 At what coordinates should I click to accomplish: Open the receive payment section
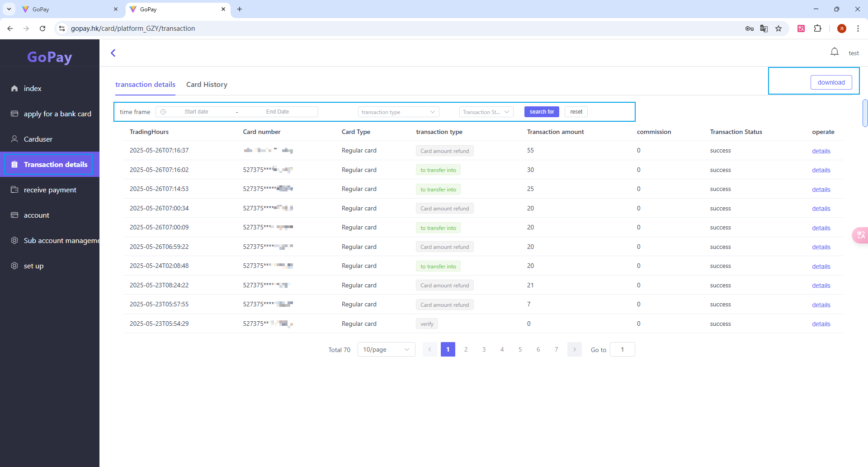(x=50, y=190)
